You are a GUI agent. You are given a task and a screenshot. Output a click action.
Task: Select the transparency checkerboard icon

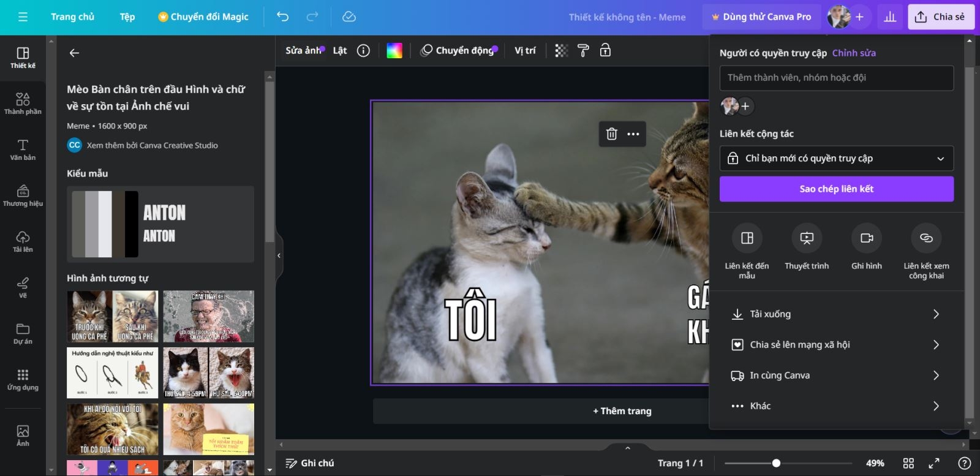561,50
